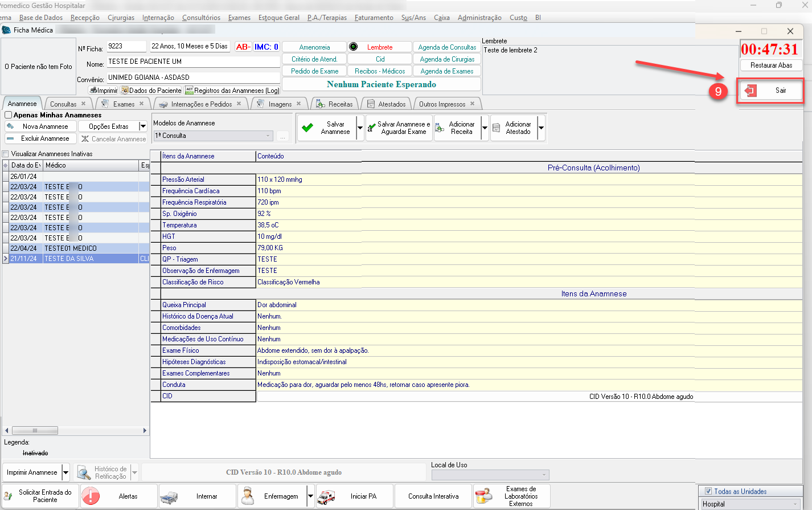Click the Enfermagem nurse icon
Screen dimensions: 812x510
coord(248,496)
